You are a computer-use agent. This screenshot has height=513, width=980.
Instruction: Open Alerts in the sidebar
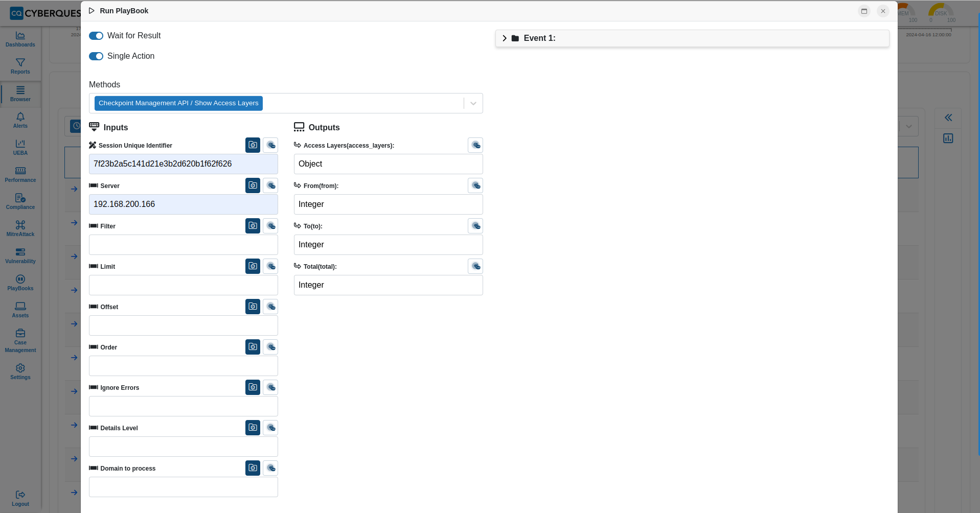[x=20, y=121]
